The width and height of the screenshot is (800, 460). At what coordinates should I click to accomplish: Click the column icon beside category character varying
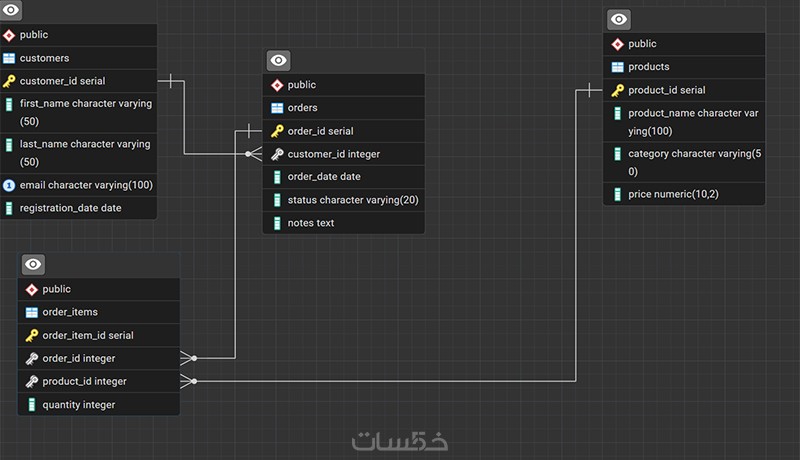(x=617, y=154)
